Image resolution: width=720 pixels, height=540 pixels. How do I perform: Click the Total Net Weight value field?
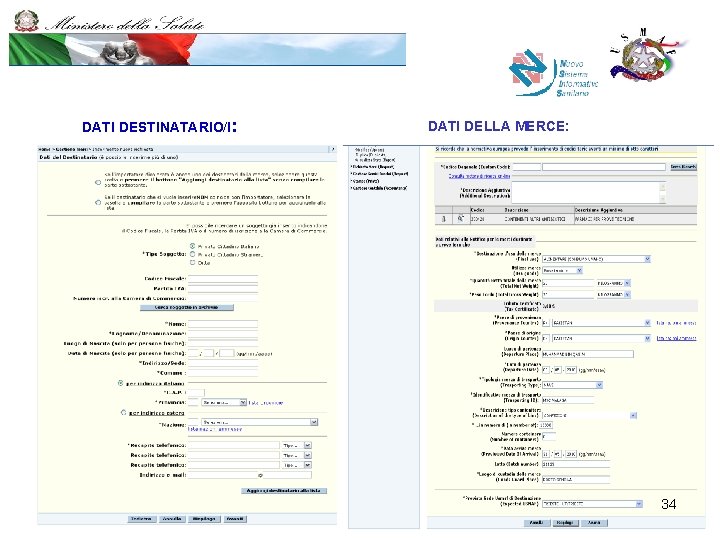click(568, 283)
